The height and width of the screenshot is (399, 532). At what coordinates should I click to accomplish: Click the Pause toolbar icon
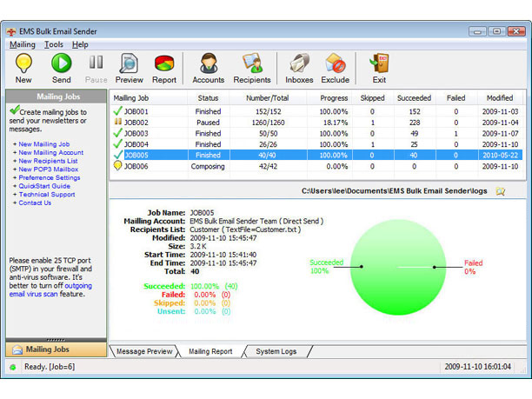point(96,63)
